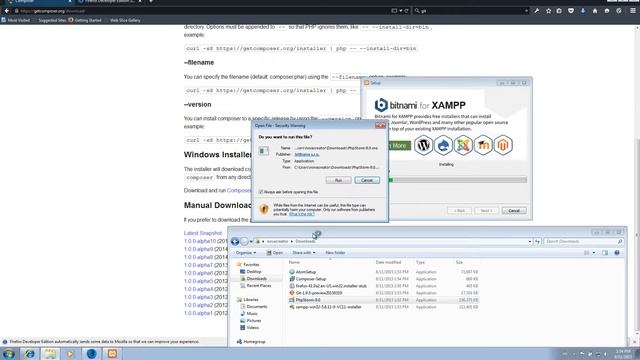Open the 'Suggested Sites' bookmark
This screenshot has width=640, height=360.
click(x=52, y=20)
